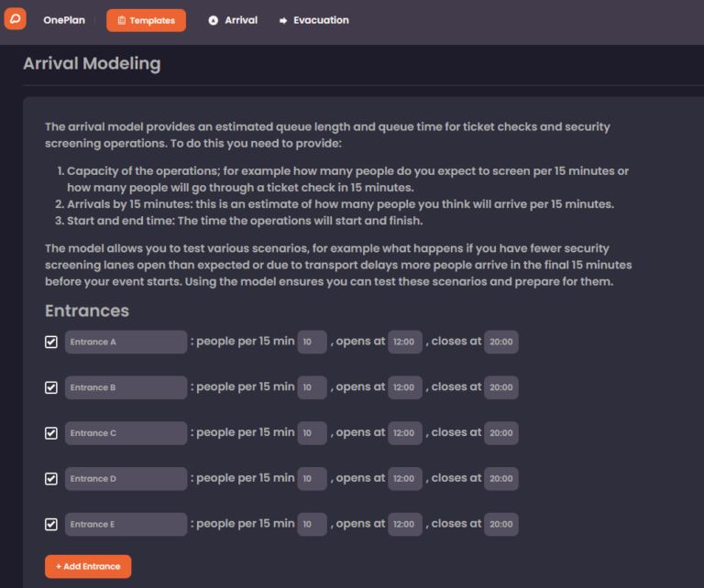The width and height of the screenshot is (704, 588).
Task: Add a new entrance with Add Entrance
Action: 88,566
